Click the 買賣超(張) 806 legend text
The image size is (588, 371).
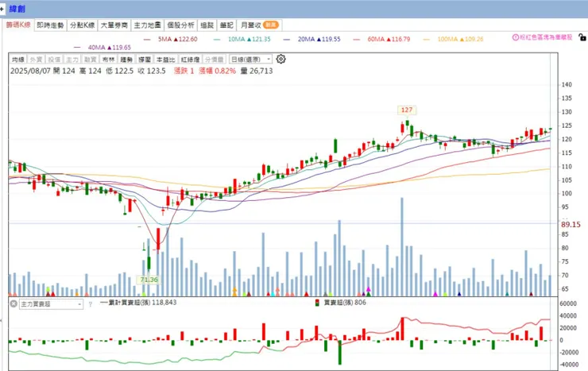345,303
